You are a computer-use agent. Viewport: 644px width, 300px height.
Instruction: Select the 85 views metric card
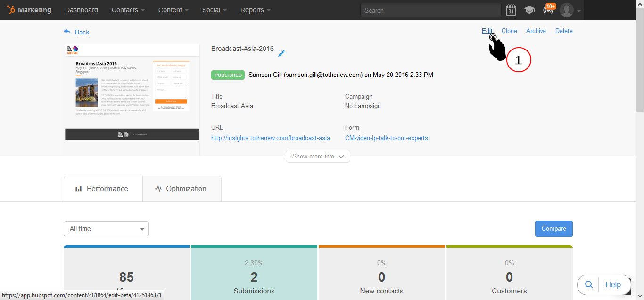tap(126, 273)
